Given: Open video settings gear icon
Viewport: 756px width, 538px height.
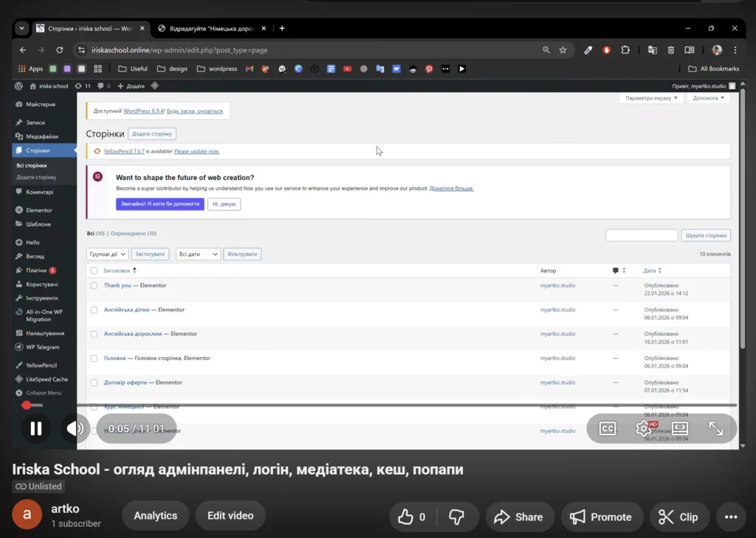Looking at the screenshot, I should pos(644,429).
